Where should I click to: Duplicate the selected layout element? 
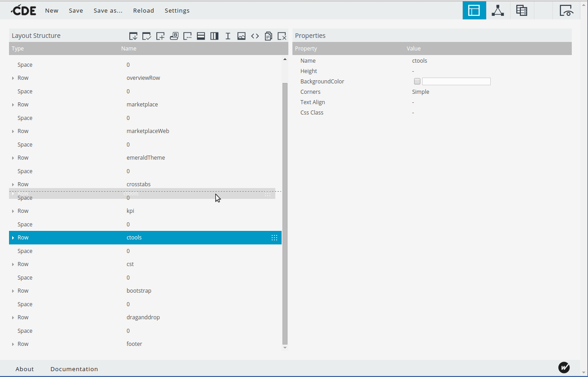(x=269, y=36)
